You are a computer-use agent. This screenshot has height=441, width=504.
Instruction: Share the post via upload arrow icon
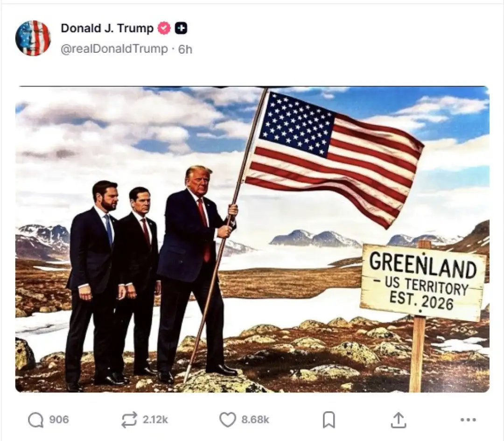[399, 420]
